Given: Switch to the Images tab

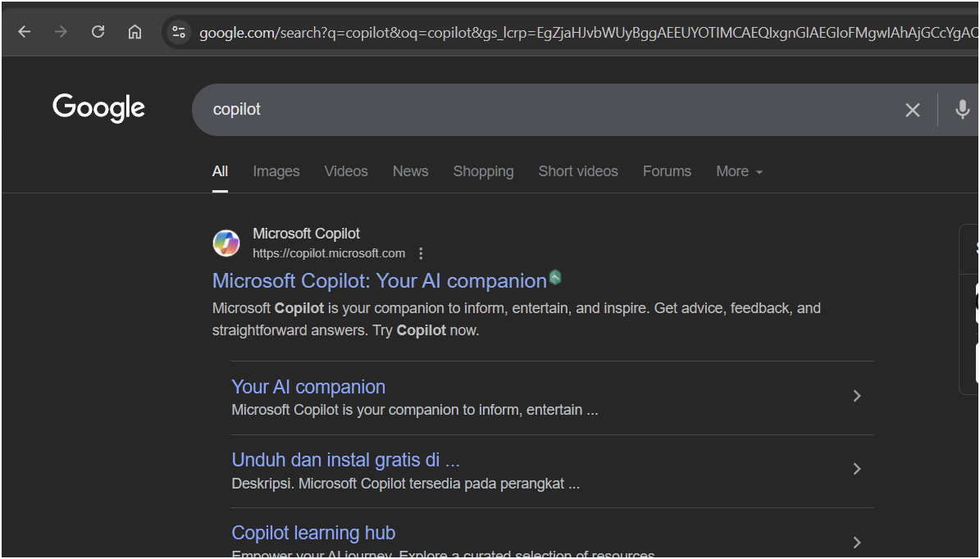Looking at the screenshot, I should (276, 171).
